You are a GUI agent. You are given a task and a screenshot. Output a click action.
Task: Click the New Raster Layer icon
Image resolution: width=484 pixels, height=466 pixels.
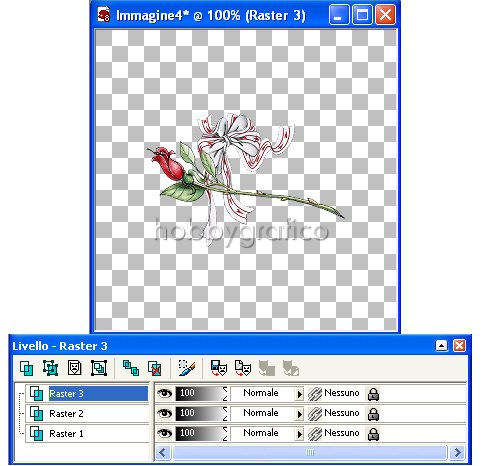[x=27, y=368]
